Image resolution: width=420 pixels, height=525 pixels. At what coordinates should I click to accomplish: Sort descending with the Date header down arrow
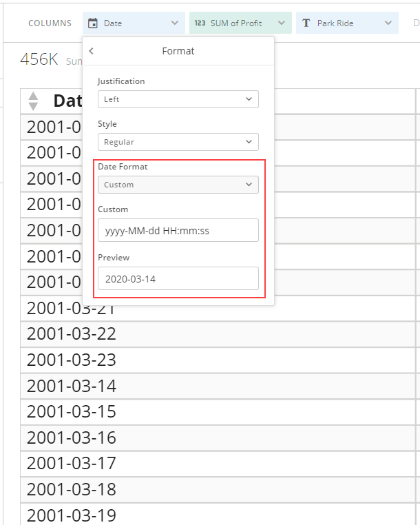pos(33,106)
